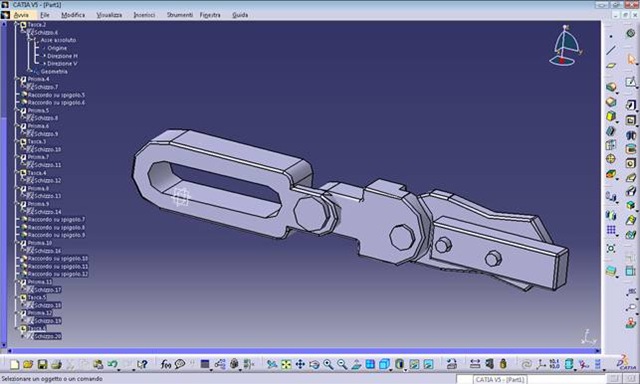Open the Finestra menu

point(210,15)
